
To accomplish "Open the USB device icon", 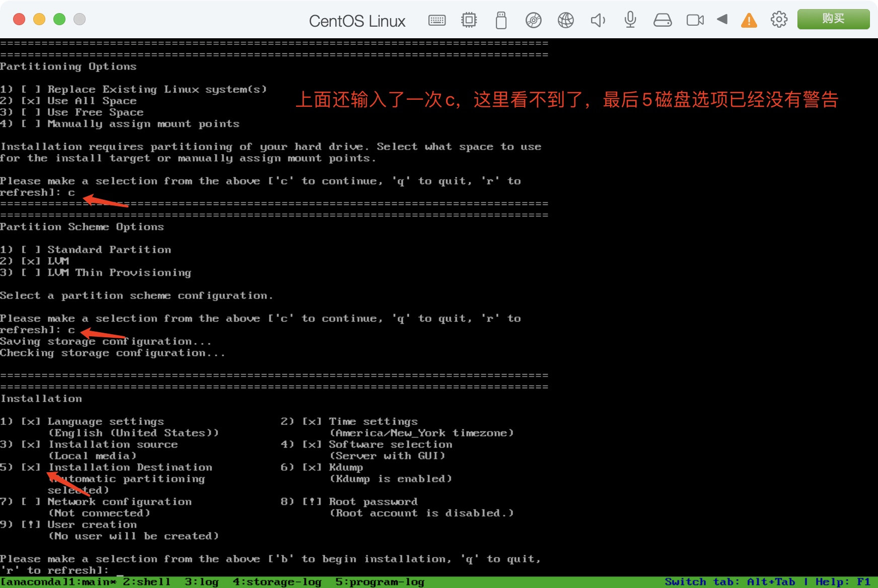I will pyautogui.click(x=501, y=20).
